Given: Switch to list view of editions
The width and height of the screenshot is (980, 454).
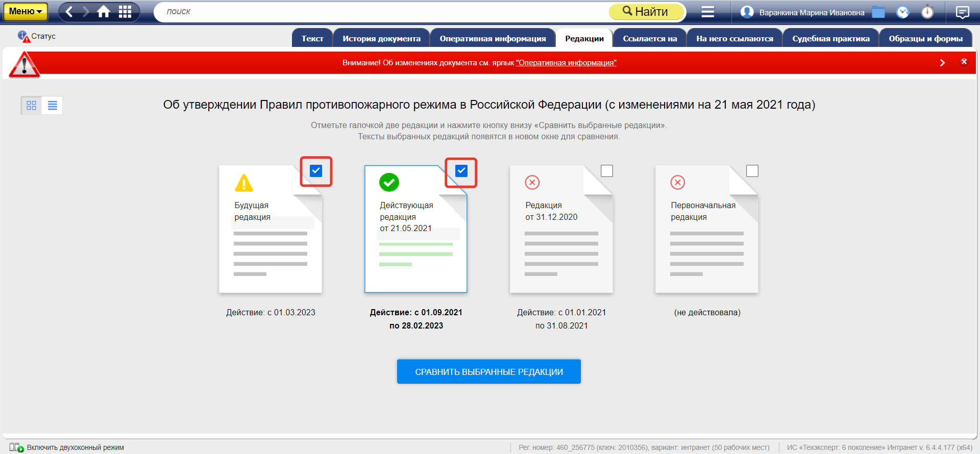Looking at the screenshot, I should (52, 106).
